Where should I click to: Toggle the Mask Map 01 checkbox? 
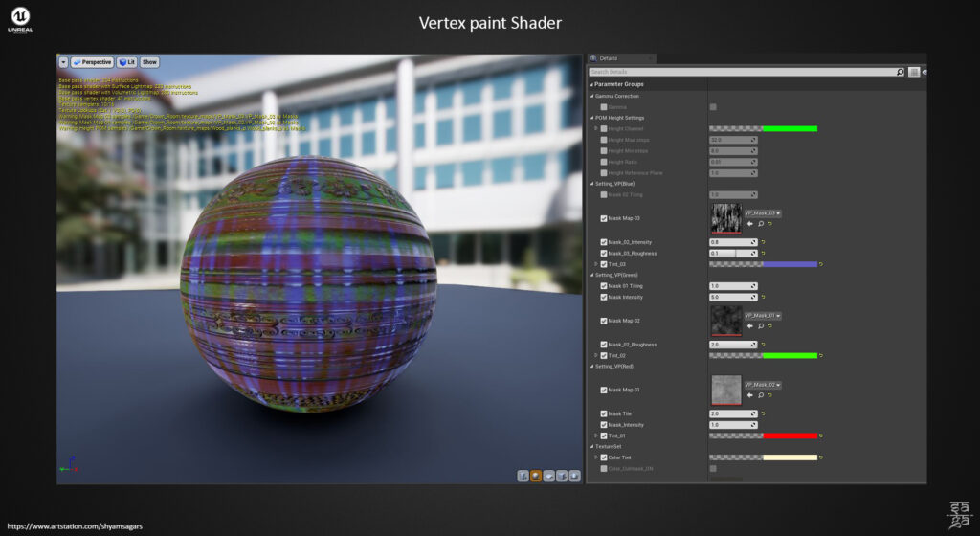tap(604, 390)
